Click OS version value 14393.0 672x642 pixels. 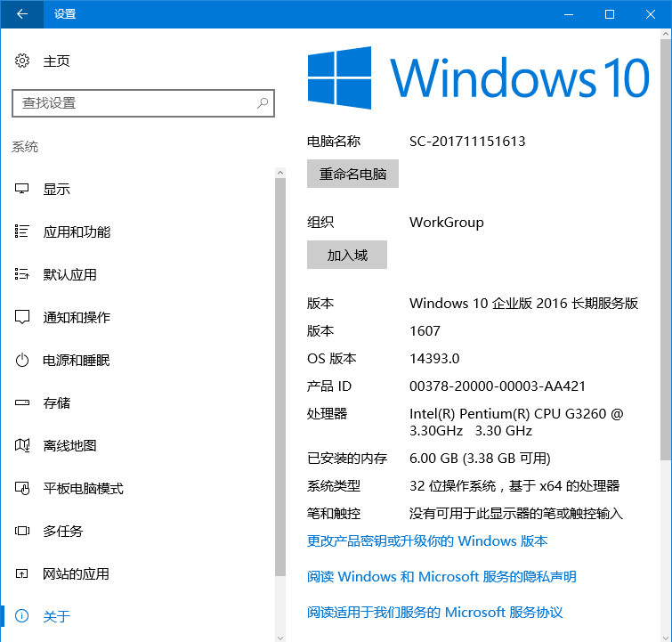(434, 359)
